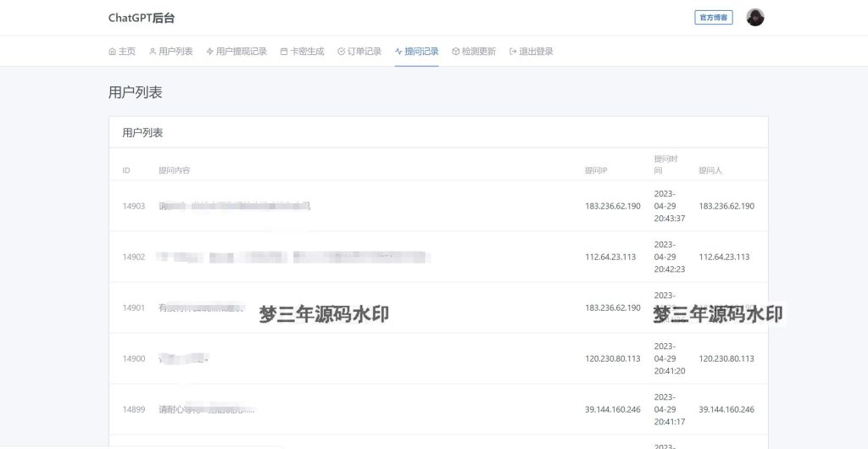Click the user icon beside 用户列表
868x449 pixels.
tap(153, 52)
